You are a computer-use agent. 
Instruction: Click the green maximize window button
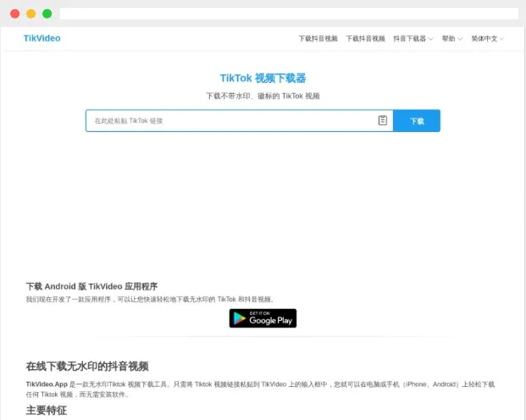click(47, 14)
